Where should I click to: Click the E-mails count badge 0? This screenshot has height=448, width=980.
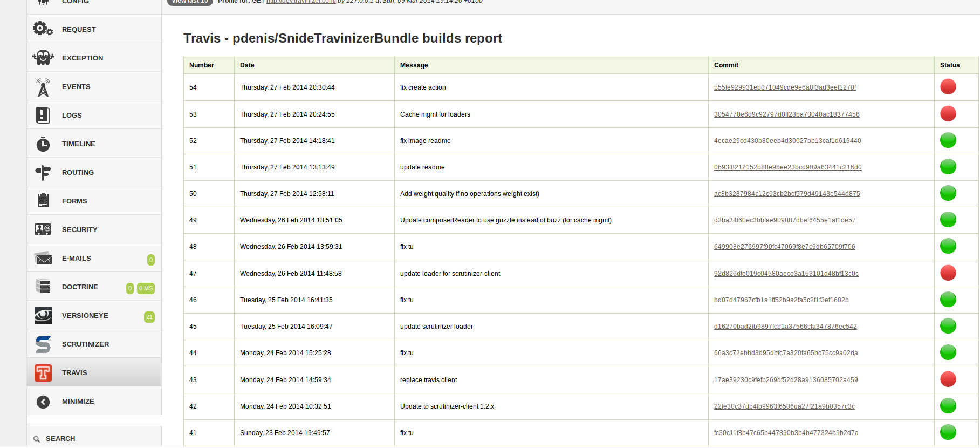[151, 260]
